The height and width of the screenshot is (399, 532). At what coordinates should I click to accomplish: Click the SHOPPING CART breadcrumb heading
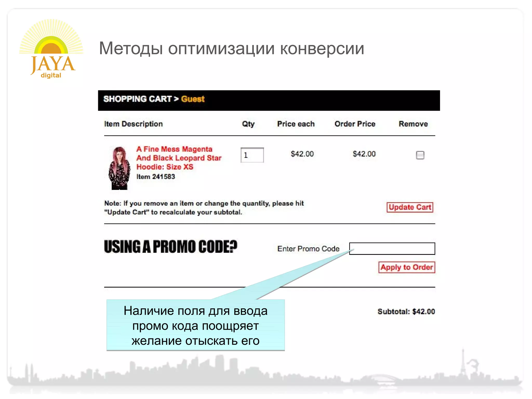[138, 99]
